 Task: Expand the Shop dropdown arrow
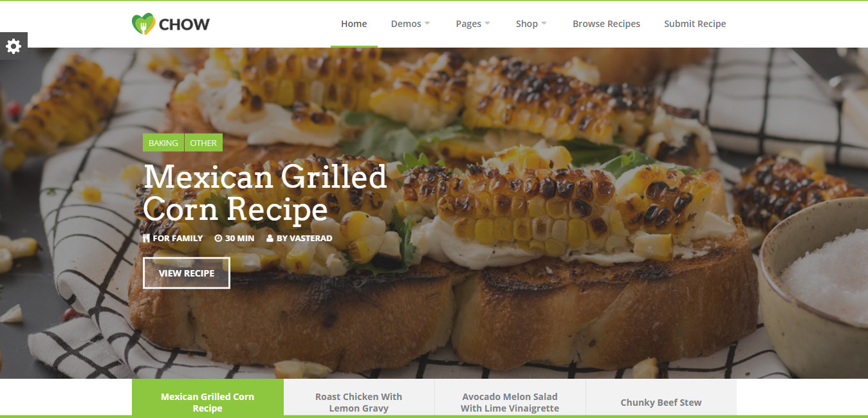(544, 24)
